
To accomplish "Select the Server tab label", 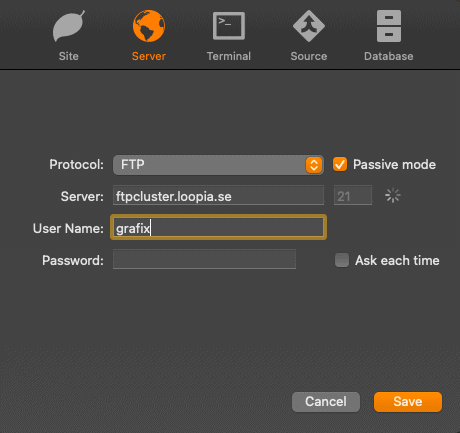I will tap(149, 56).
